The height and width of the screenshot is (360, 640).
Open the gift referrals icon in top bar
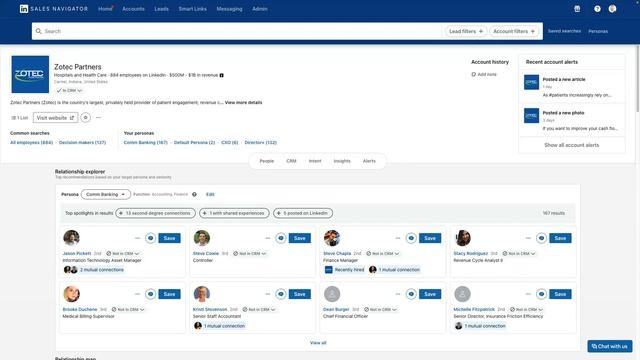point(577,9)
